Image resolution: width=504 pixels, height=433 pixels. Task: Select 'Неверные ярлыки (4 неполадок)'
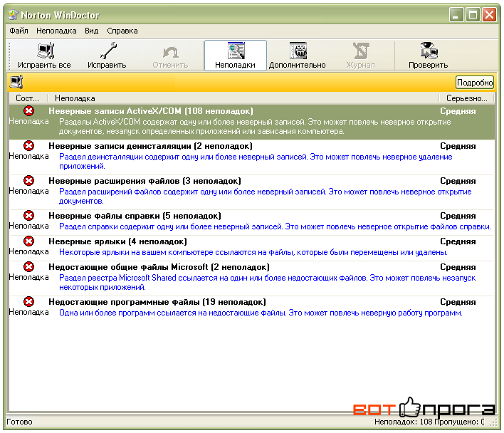point(117,241)
